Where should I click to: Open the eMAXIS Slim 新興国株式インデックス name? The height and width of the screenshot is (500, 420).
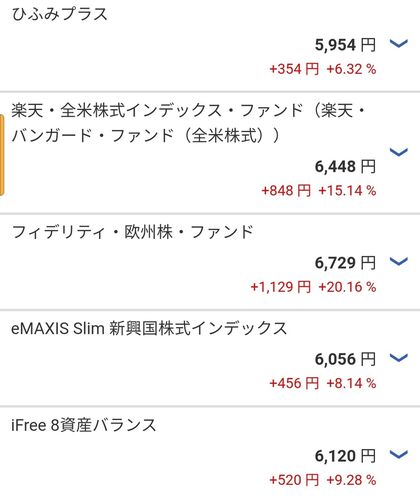(149, 329)
